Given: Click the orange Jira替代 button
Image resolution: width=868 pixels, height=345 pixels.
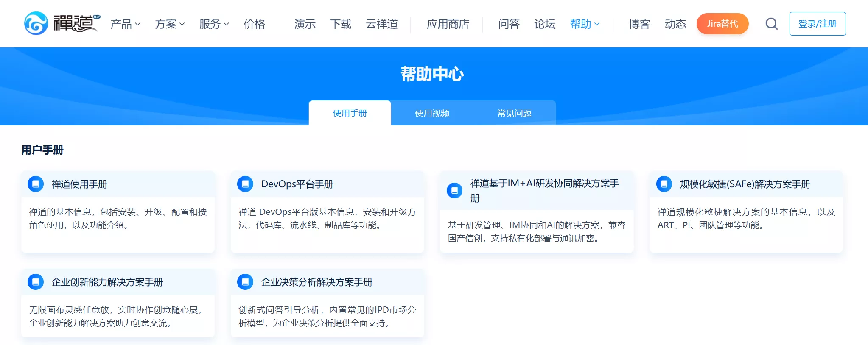Looking at the screenshot, I should [722, 24].
